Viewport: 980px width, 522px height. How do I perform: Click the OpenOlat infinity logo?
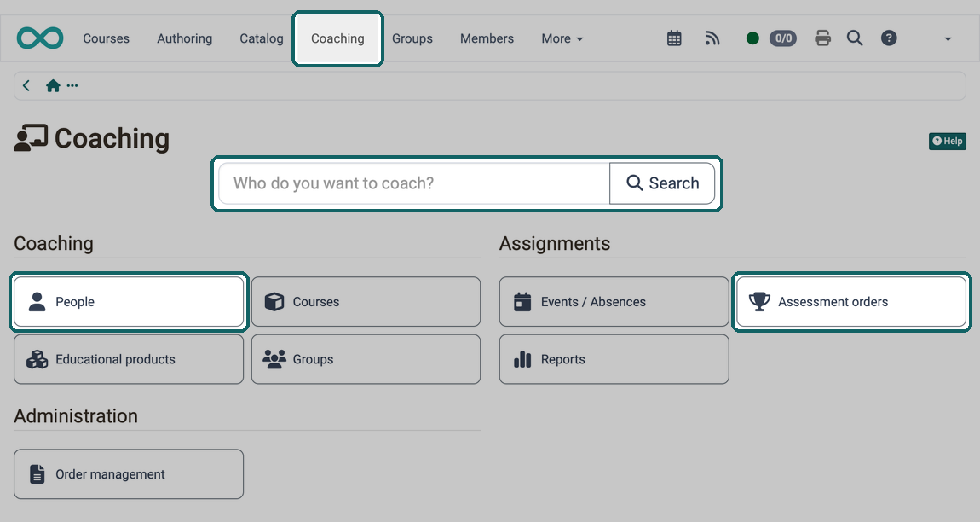pos(40,38)
